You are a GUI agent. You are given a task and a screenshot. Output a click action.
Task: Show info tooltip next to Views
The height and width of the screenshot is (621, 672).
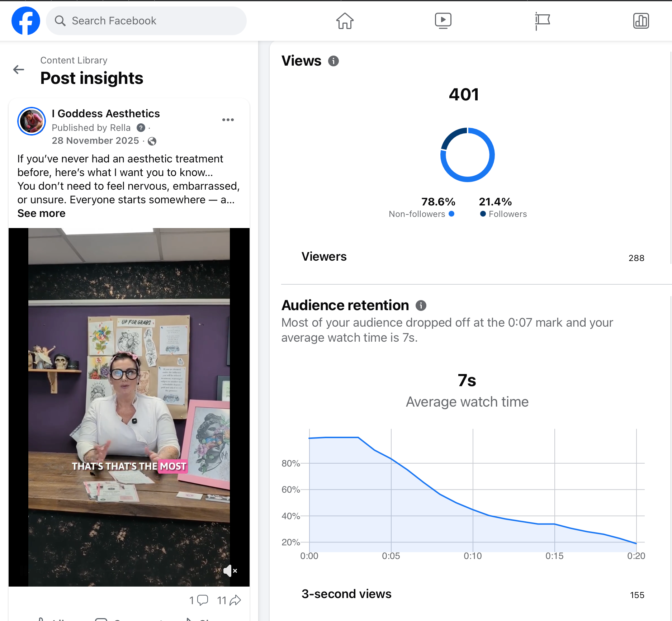tap(333, 61)
